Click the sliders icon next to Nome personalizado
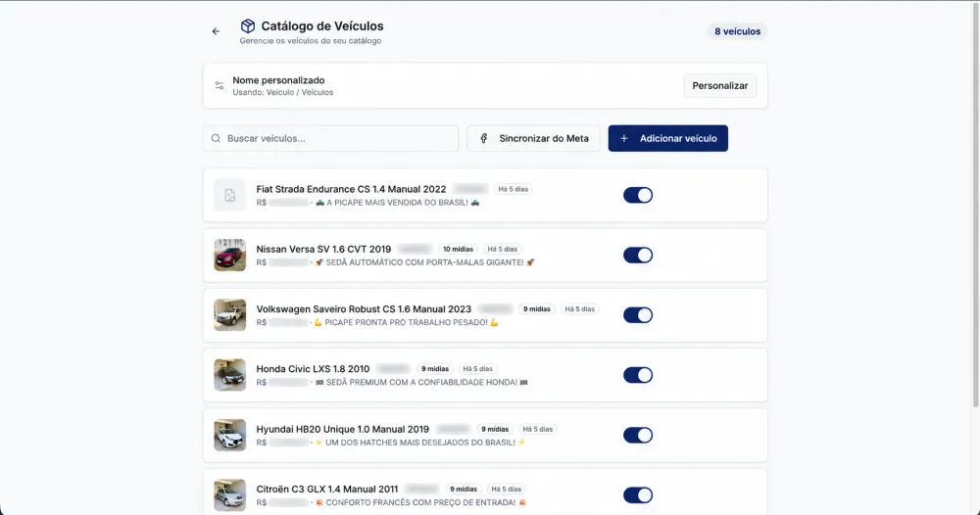This screenshot has width=980, height=515. coord(220,85)
